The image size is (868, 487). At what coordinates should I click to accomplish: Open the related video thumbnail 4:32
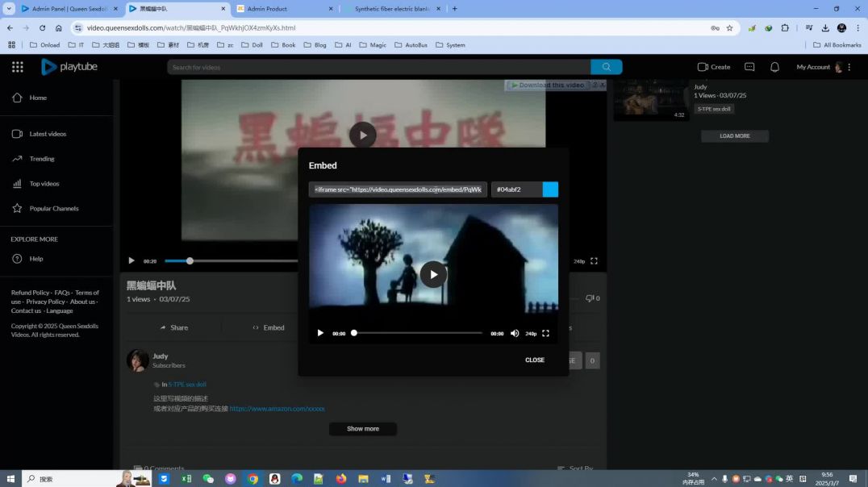[x=652, y=101]
